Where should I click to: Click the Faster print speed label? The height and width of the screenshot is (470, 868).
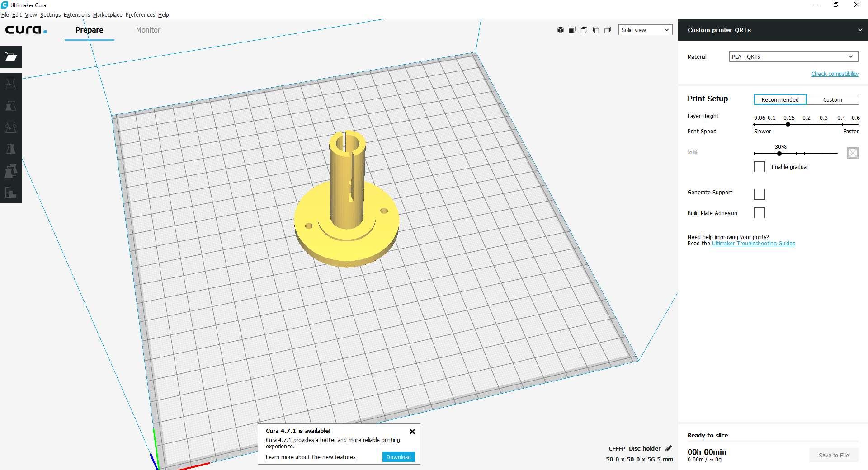click(x=850, y=131)
